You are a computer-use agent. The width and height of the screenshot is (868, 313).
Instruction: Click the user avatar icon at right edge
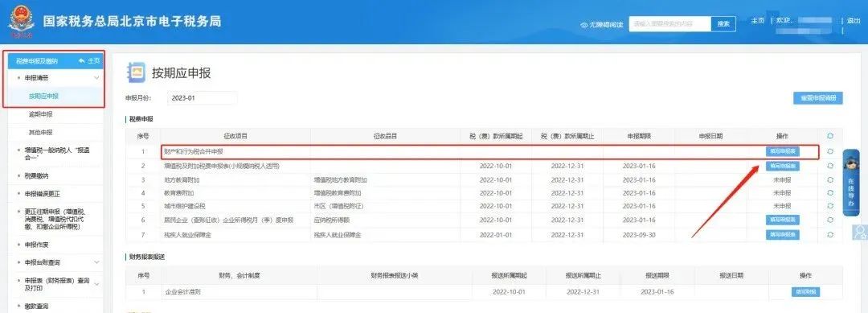(x=860, y=232)
